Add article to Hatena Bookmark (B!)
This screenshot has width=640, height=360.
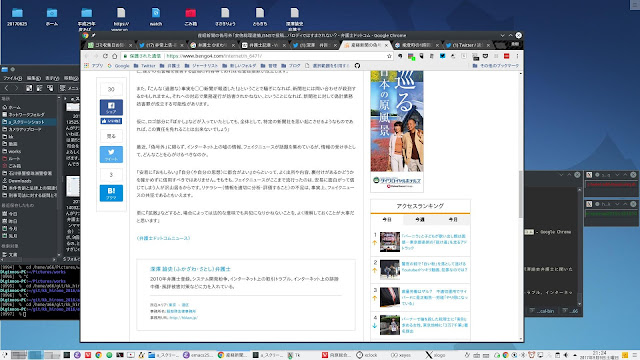coord(111,193)
